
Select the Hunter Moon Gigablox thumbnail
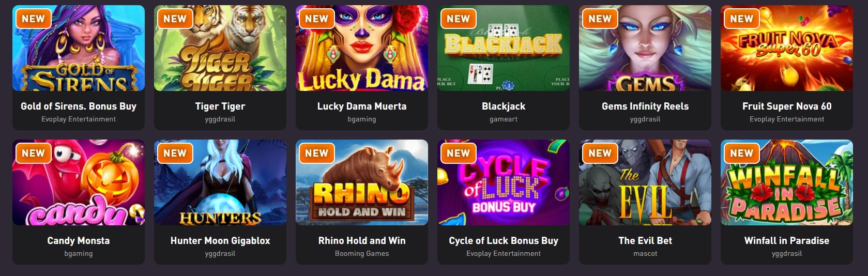220,182
